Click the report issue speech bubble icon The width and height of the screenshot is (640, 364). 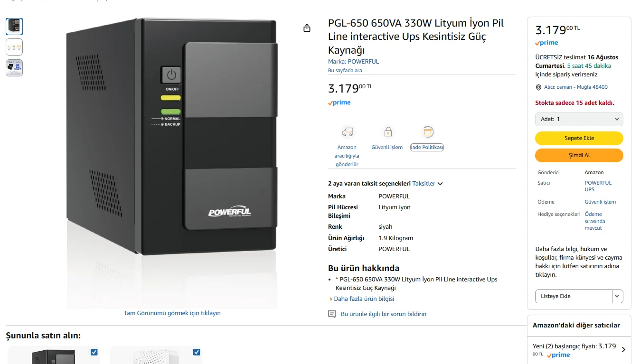[x=332, y=314]
